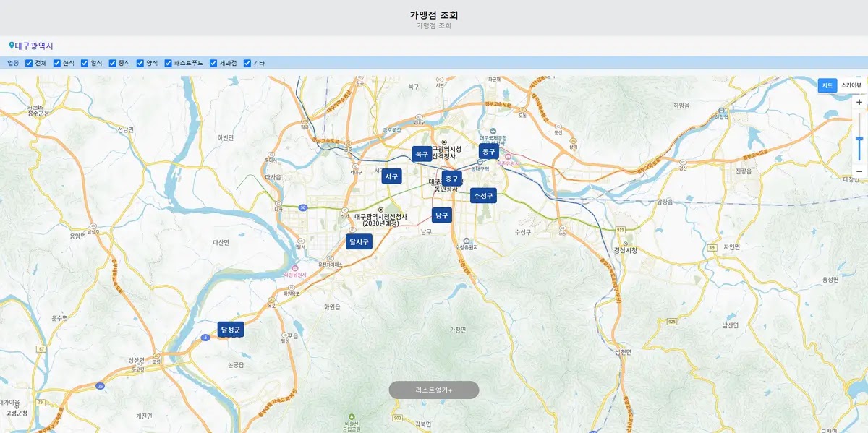Choose the 달서구 map marker
868x433 pixels.
pos(359,241)
